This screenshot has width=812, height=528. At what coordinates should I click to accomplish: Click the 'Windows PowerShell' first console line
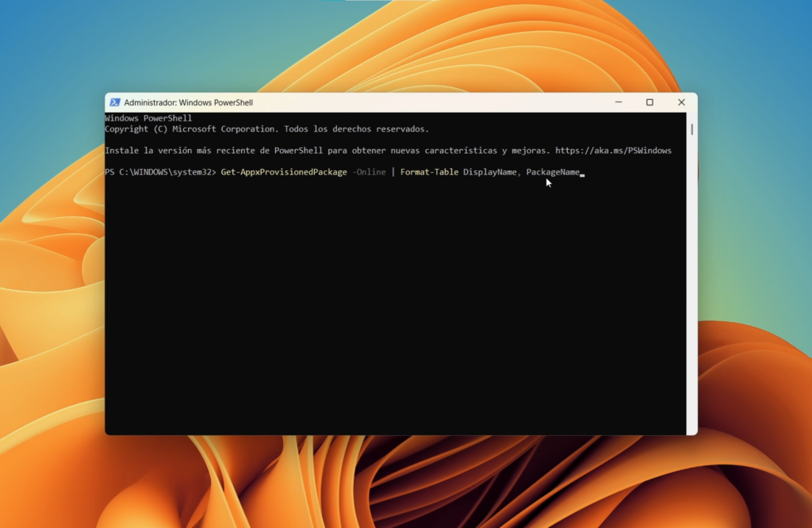coord(148,118)
